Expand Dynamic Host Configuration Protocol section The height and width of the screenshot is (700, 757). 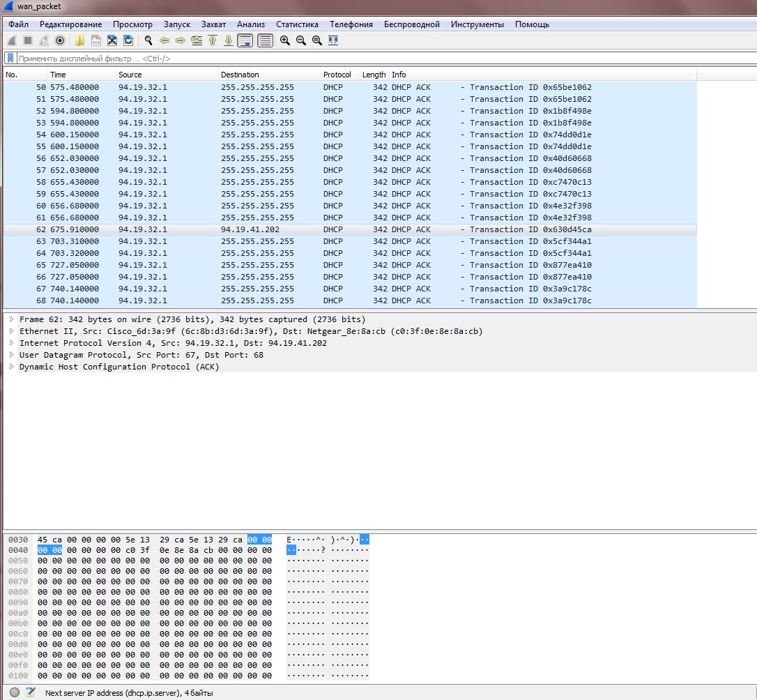12,367
